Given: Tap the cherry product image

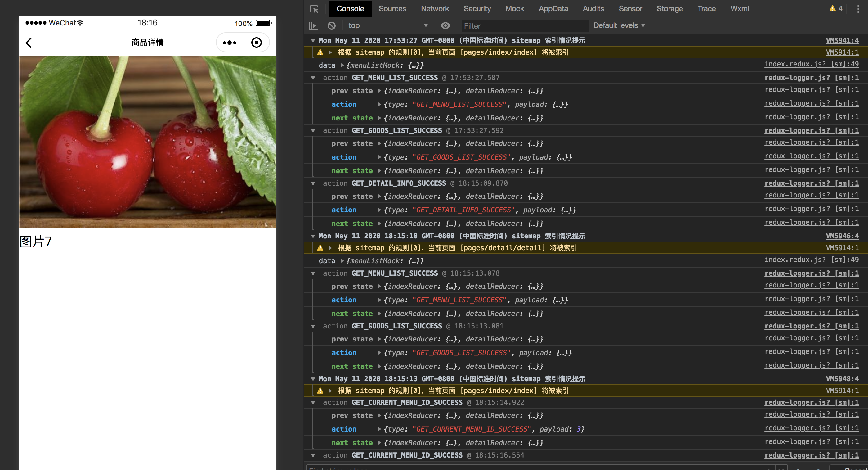Looking at the screenshot, I should pyautogui.click(x=148, y=142).
